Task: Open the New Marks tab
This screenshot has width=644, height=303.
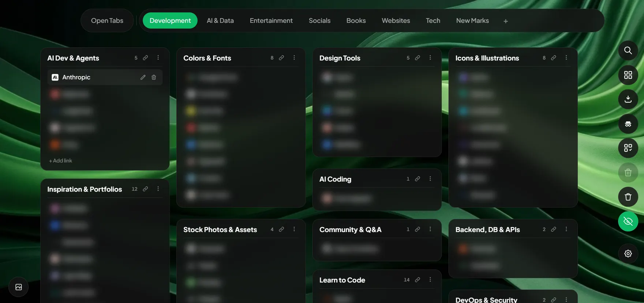Action: [x=472, y=21]
